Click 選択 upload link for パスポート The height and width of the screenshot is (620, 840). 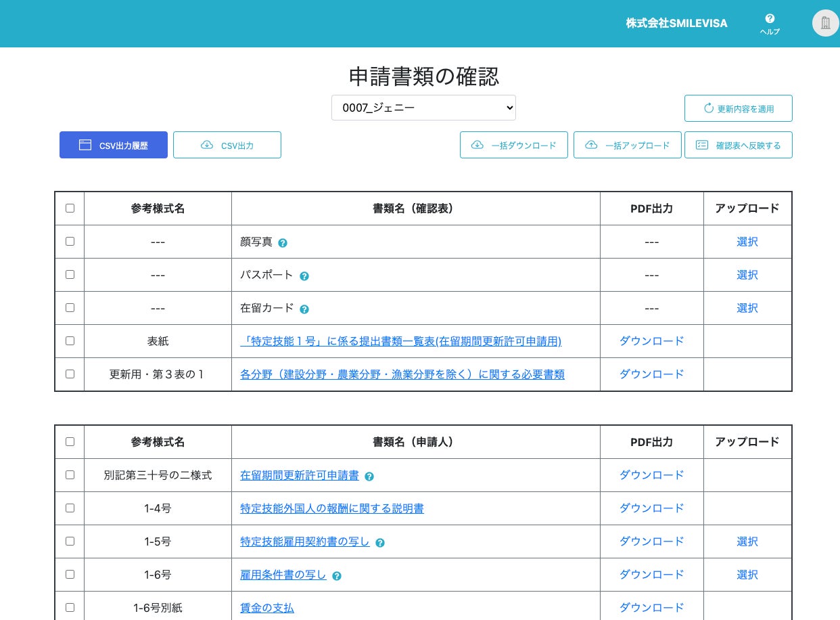tap(747, 275)
